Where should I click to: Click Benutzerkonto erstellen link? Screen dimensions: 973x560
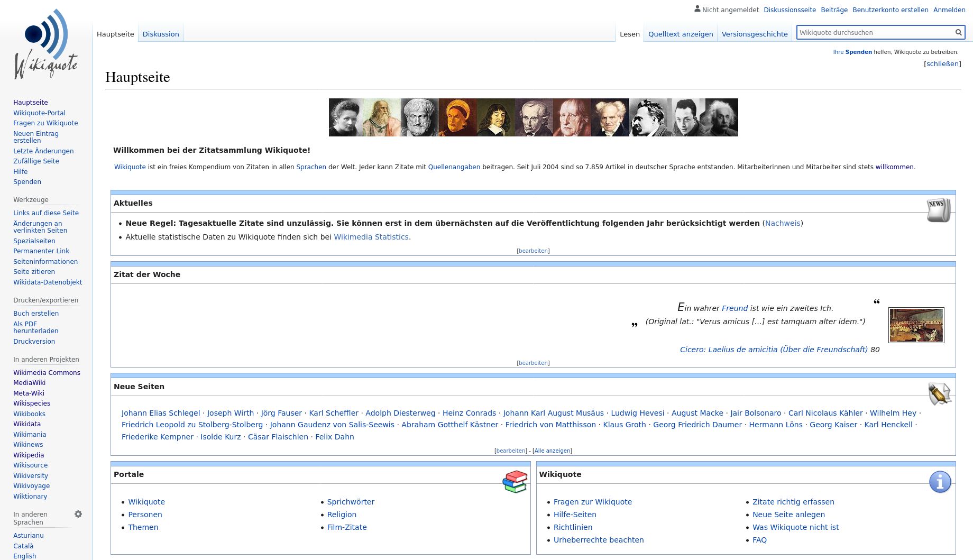click(x=891, y=10)
